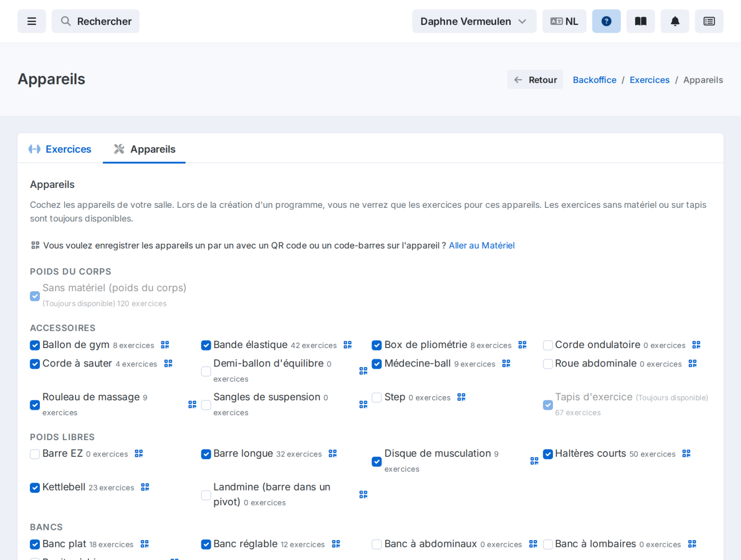
Task: Click the Rechercher search field
Action: [x=95, y=21]
